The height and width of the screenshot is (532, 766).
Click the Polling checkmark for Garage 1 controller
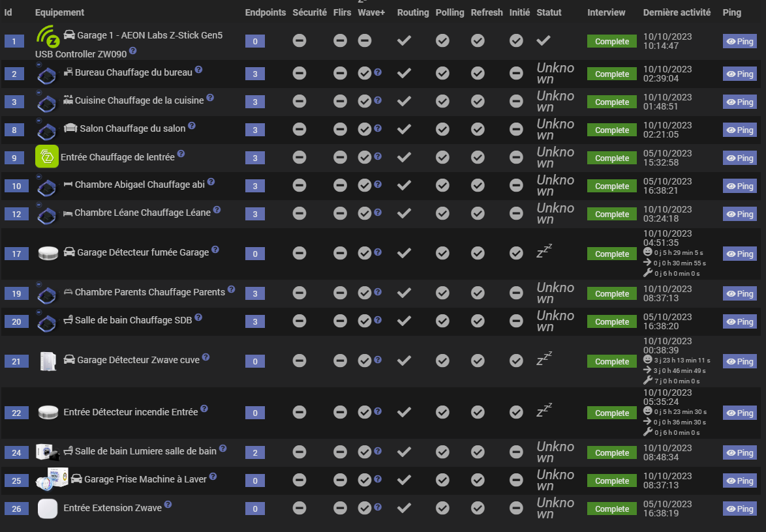click(442, 41)
